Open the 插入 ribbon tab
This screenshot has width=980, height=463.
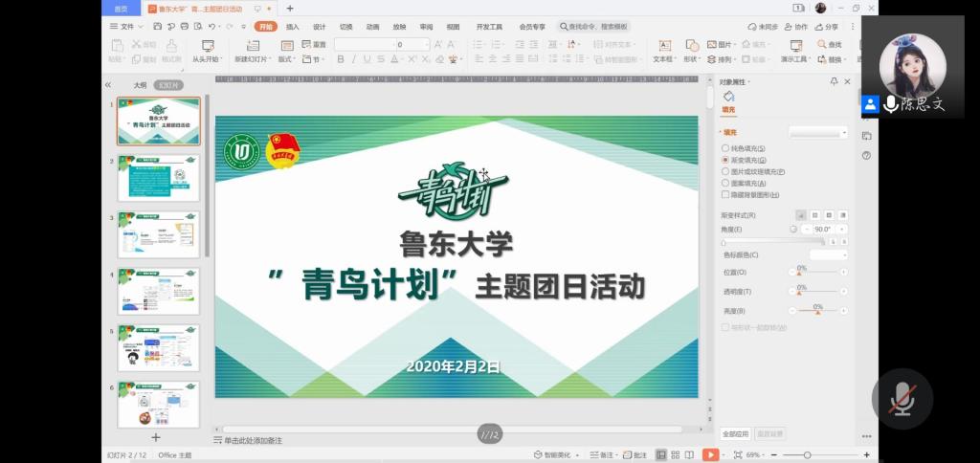click(293, 27)
